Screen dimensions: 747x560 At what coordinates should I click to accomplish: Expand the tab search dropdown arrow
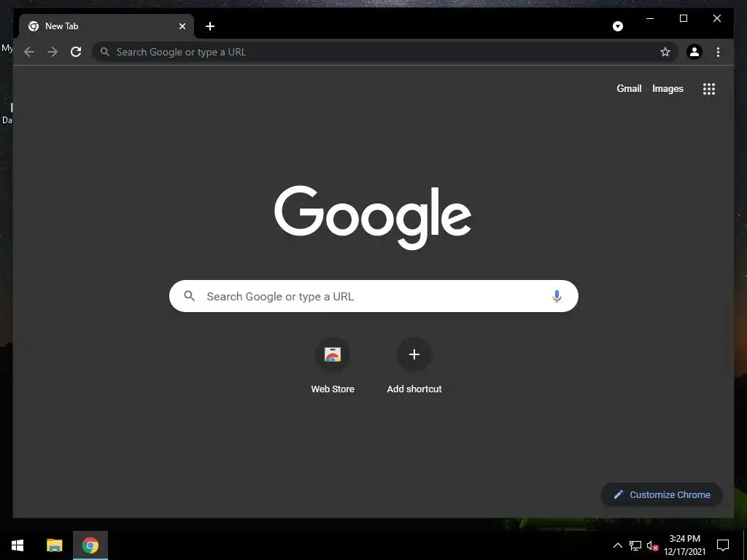(x=618, y=26)
